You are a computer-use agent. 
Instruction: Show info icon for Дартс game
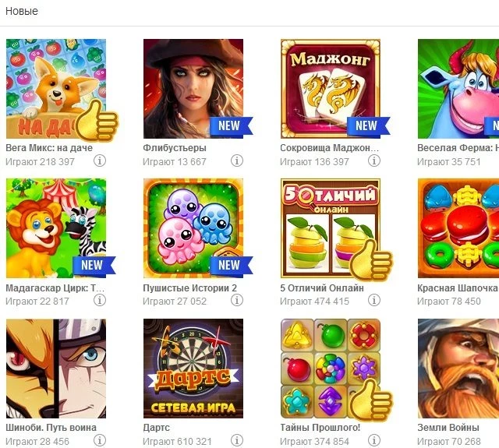[237, 440]
